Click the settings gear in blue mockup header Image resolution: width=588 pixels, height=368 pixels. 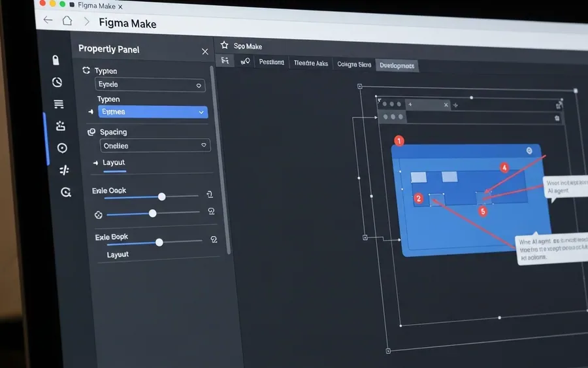(x=529, y=150)
